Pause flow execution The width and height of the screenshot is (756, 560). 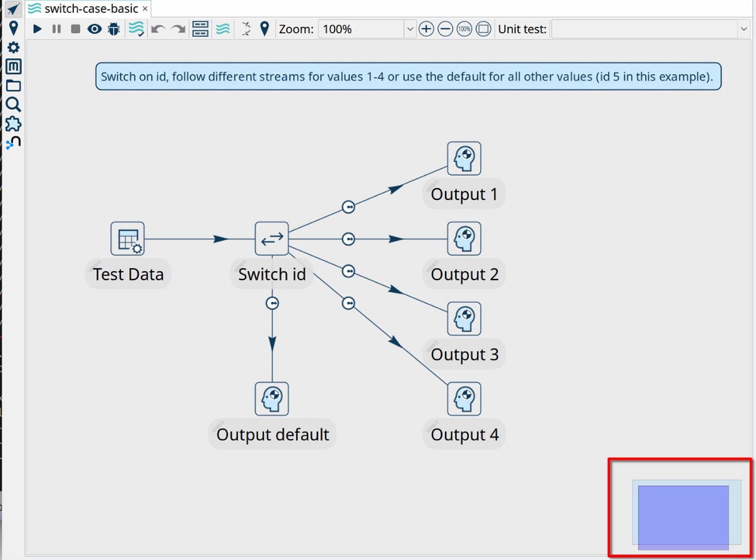(x=56, y=29)
